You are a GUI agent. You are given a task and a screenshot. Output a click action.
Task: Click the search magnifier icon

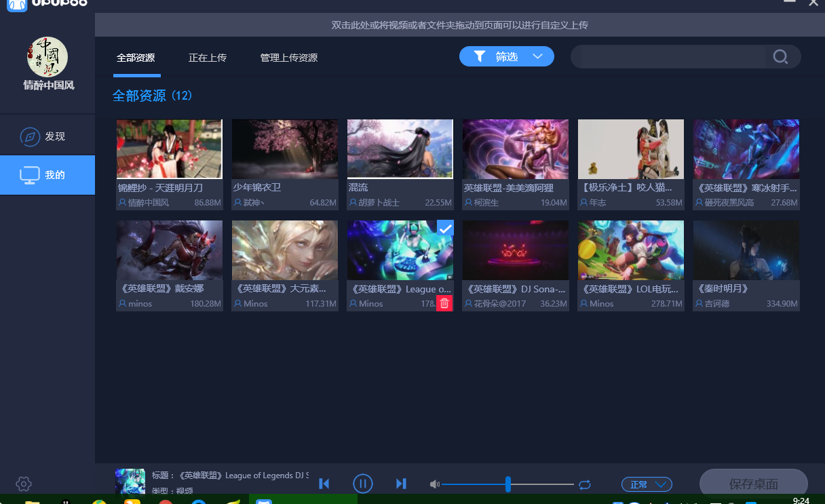[780, 57]
